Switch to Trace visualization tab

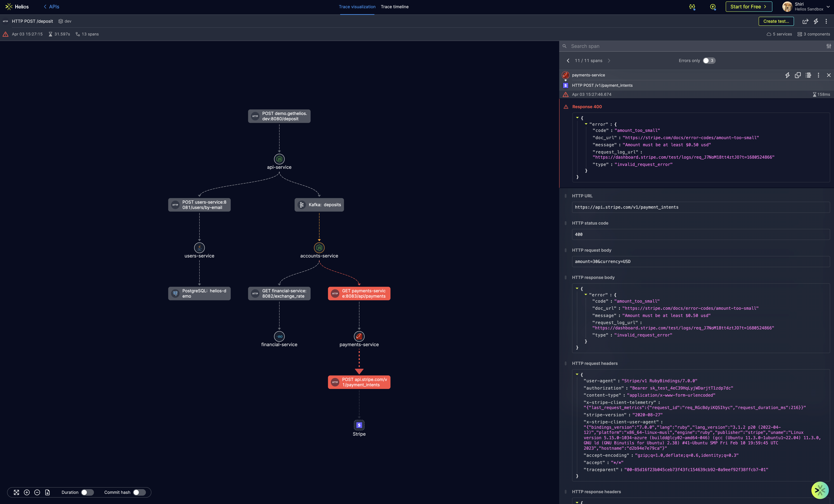click(357, 7)
